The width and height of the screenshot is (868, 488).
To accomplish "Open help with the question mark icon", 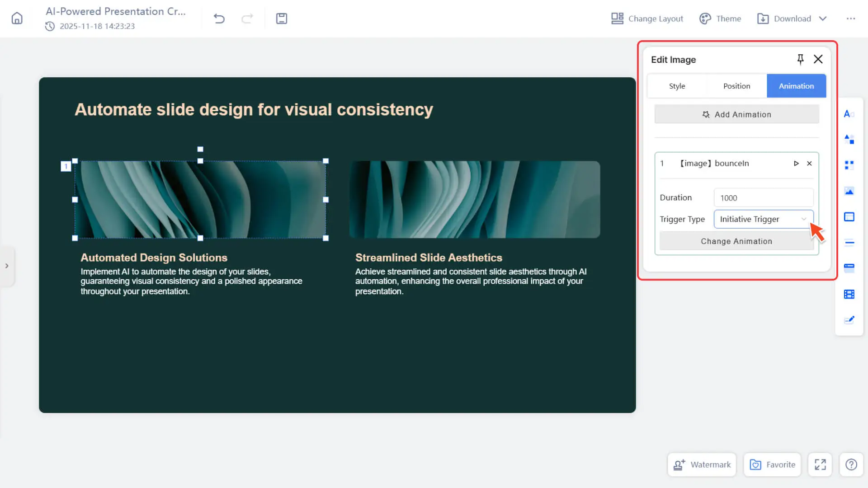I will pos(851,465).
